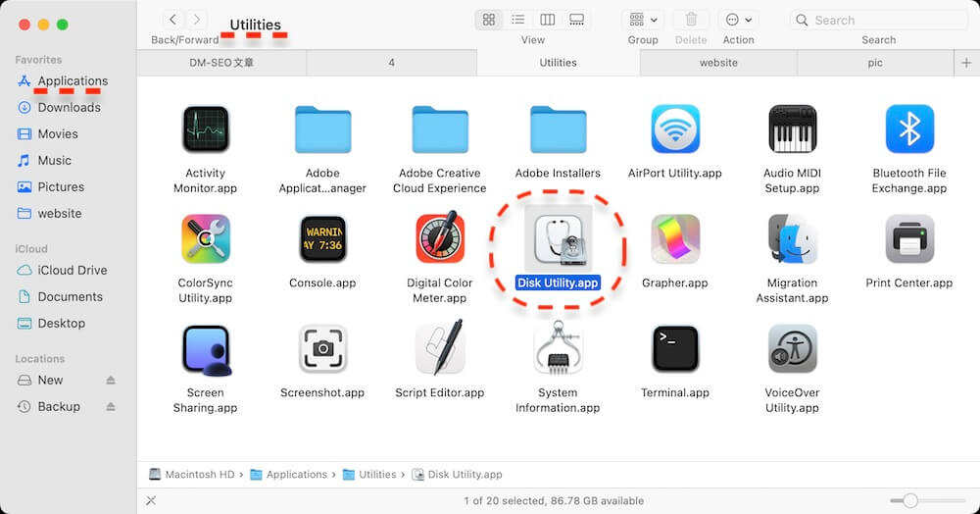
Task: Open the Adobe Application Manager folder
Action: click(x=322, y=129)
